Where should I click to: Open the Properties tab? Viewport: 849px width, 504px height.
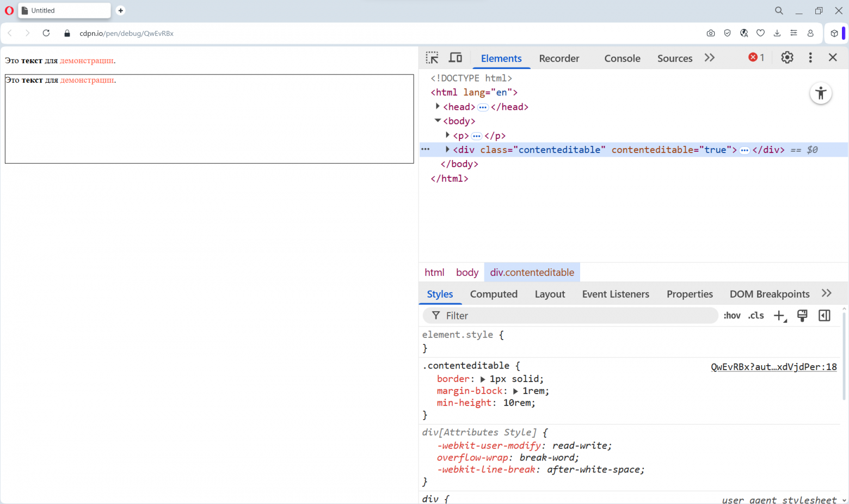pyautogui.click(x=690, y=294)
